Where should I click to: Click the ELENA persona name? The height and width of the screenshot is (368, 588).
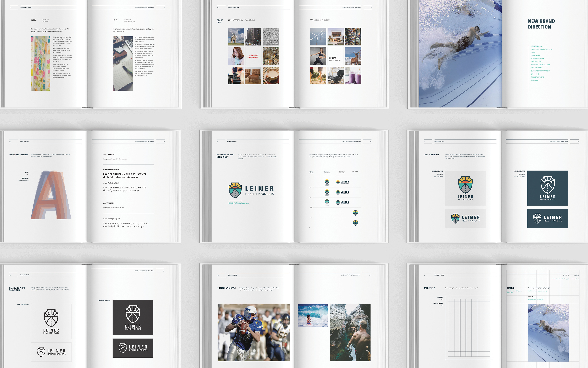(34, 20)
